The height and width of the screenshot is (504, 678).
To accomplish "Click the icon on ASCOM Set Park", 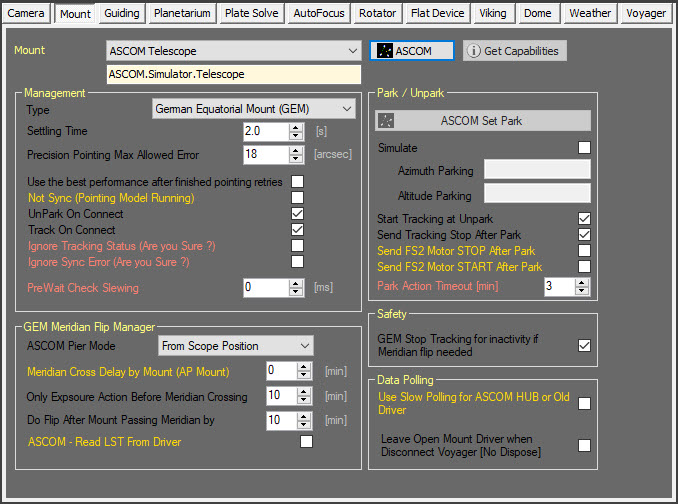I will point(386,121).
